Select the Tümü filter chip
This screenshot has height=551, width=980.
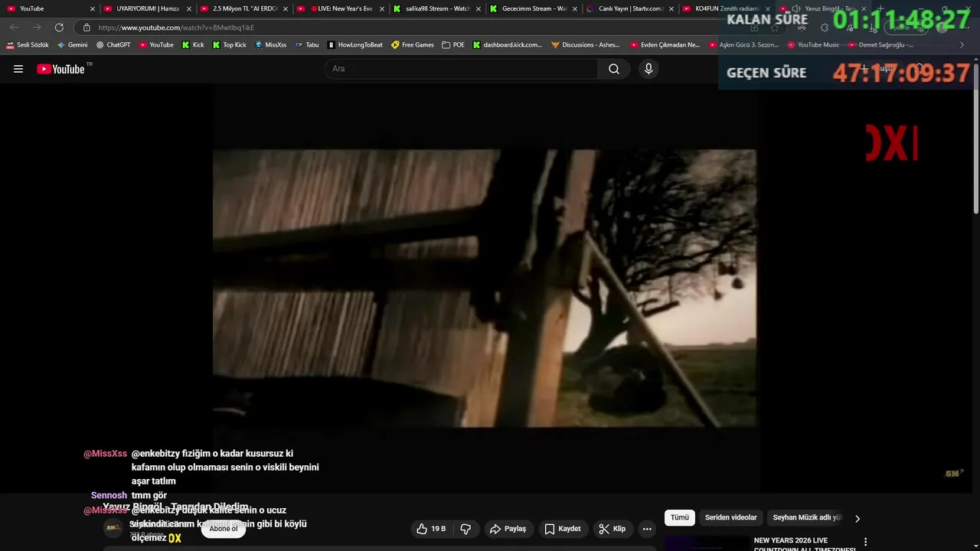pos(680,518)
